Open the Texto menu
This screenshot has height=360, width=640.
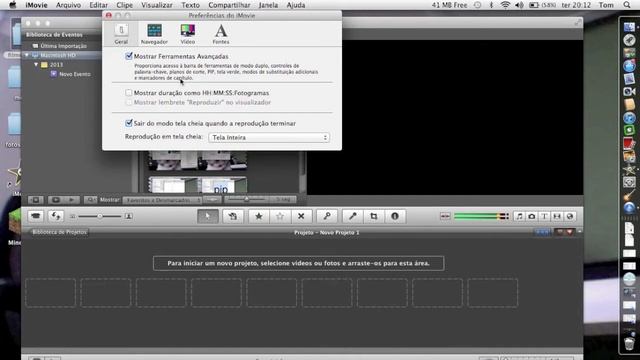[190, 5]
